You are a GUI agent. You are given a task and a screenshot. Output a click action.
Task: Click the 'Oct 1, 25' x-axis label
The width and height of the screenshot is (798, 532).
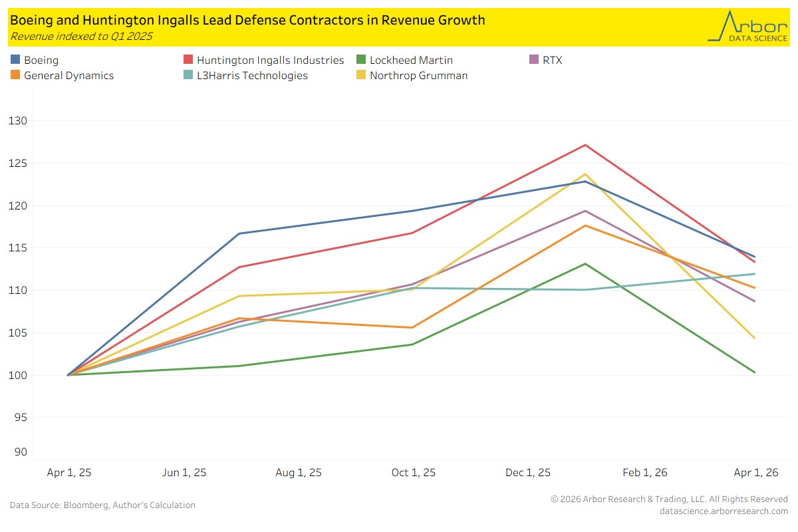point(414,473)
